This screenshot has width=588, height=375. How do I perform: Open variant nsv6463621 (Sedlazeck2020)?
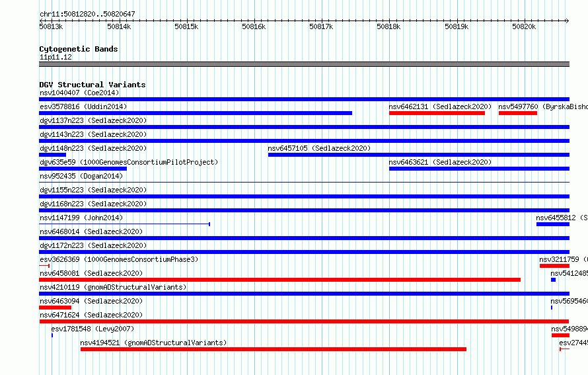point(479,169)
